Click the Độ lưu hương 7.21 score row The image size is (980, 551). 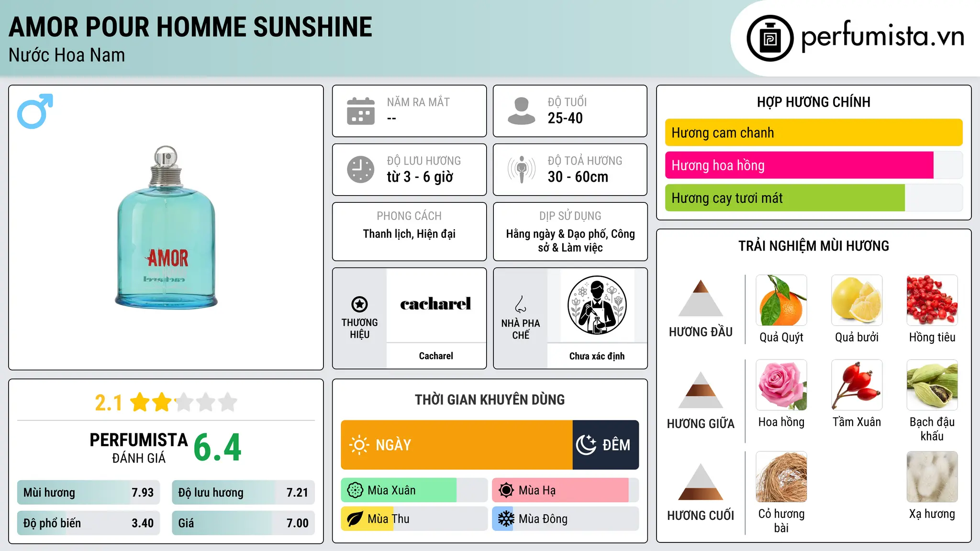point(243,493)
